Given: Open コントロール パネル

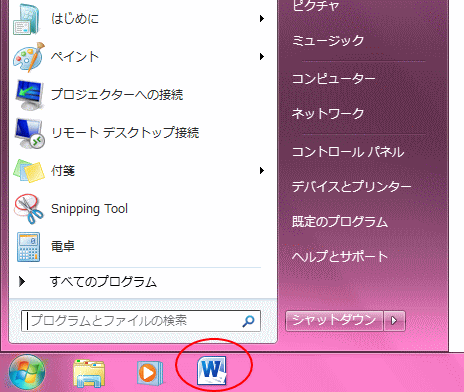Looking at the screenshot, I should (348, 152).
